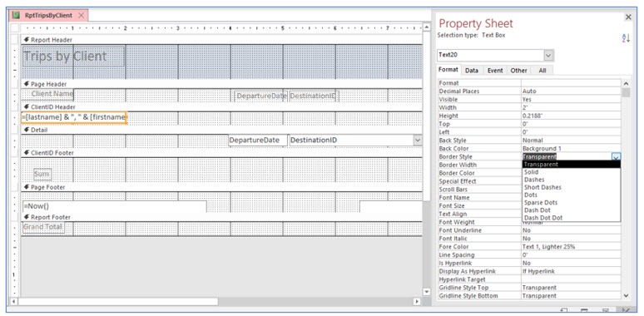Switch to the Format tab
644x316 pixels.
tap(448, 70)
